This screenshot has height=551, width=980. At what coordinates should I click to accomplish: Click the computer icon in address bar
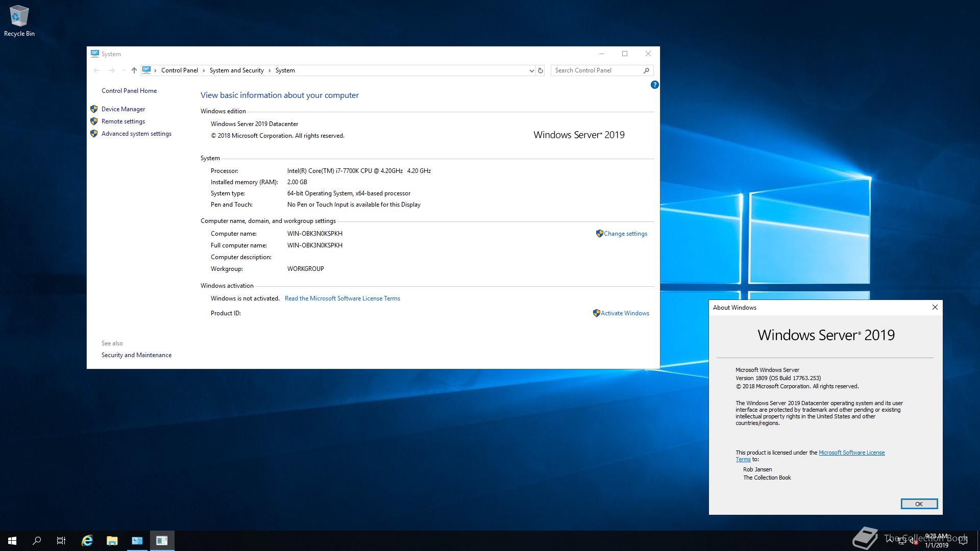[146, 70]
